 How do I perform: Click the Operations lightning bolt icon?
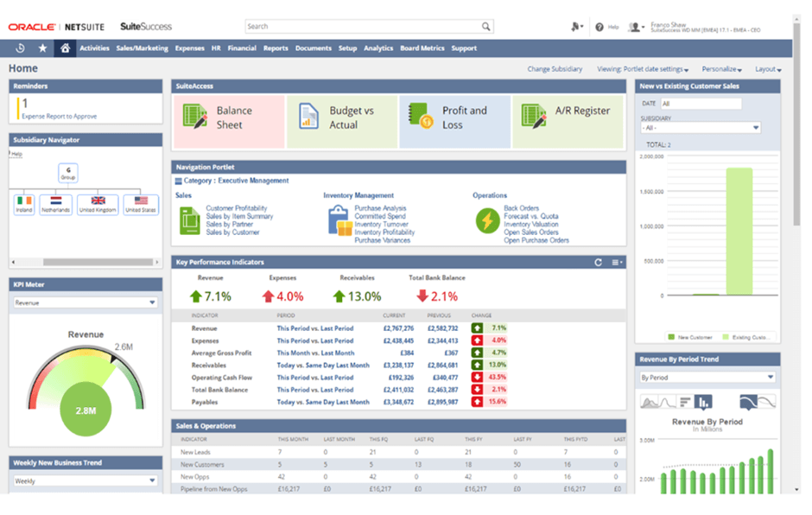click(x=487, y=220)
